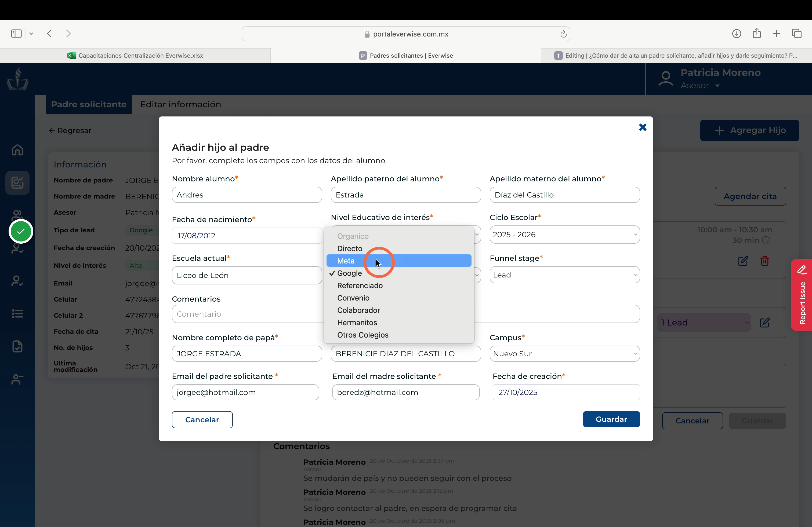Pick Referenciado in the dropdown list
The image size is (812, 527).
pos(399,286)
